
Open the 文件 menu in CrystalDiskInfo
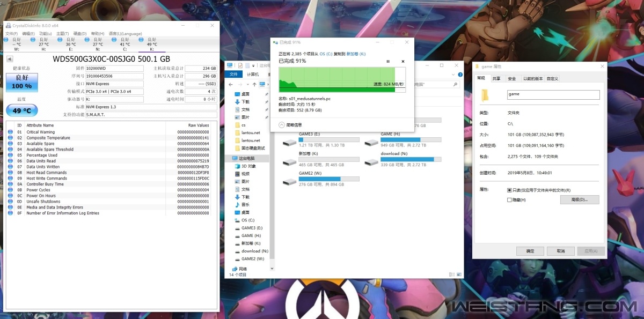tap(12, 34)
